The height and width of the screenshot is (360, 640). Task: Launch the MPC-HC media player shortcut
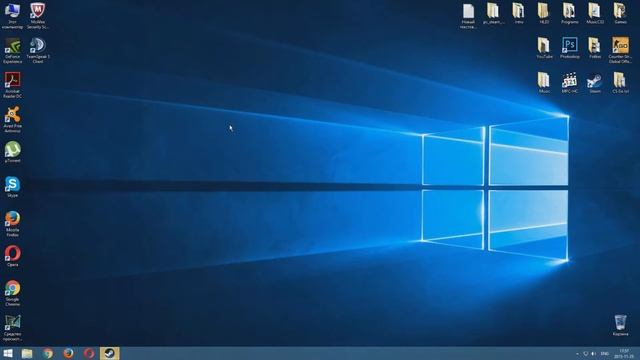coord(569,83)
